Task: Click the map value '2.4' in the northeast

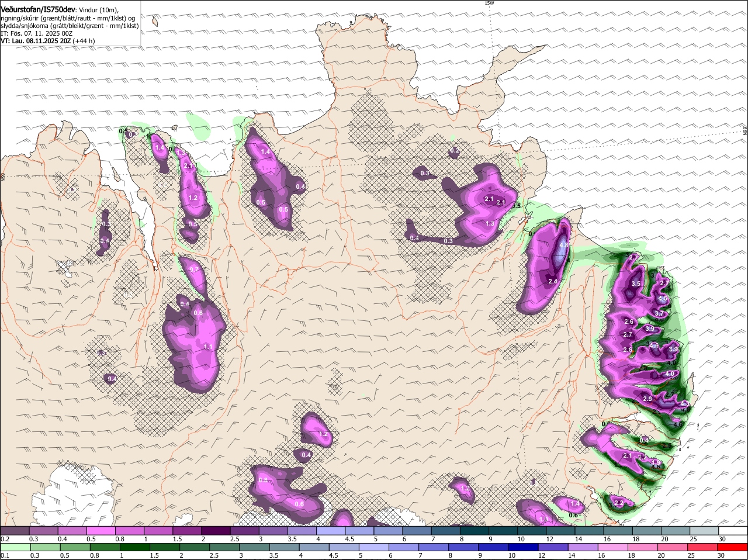Action: pyautogui.click(x=553, y=281)
